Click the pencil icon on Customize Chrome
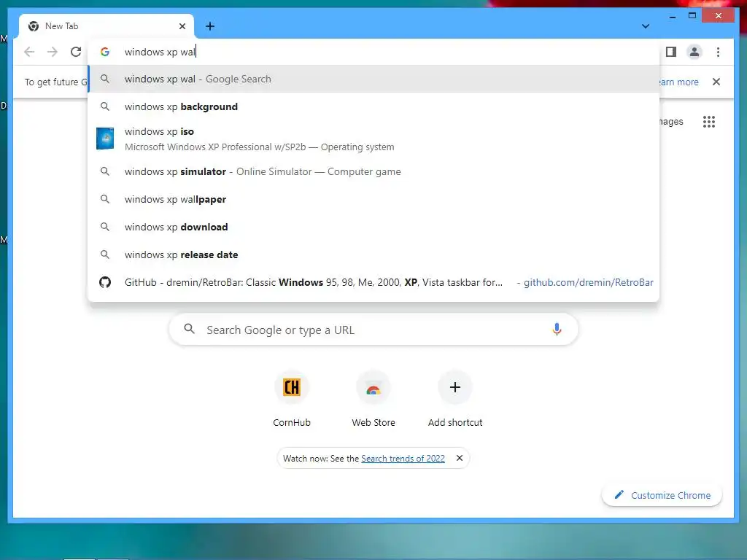747x560 pixels. tap(619, 495)
